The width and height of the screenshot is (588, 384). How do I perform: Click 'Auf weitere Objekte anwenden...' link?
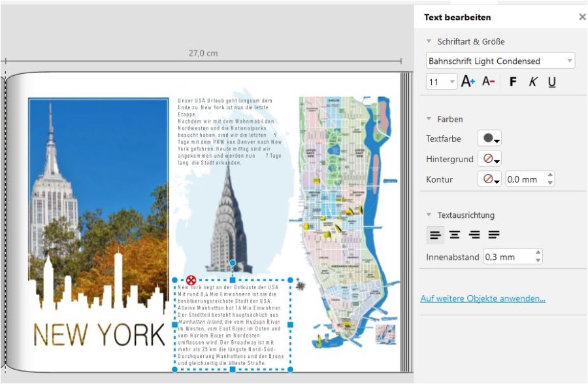(x=483, y=299)
